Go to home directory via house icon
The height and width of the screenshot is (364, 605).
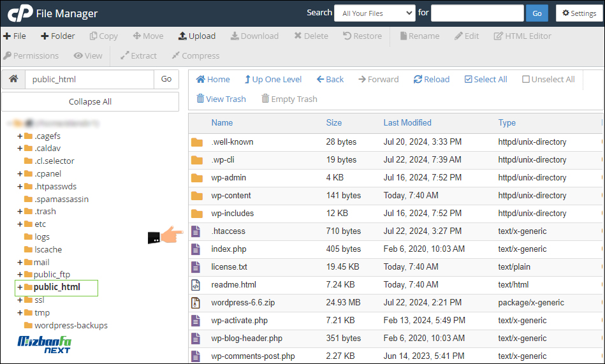13,79
